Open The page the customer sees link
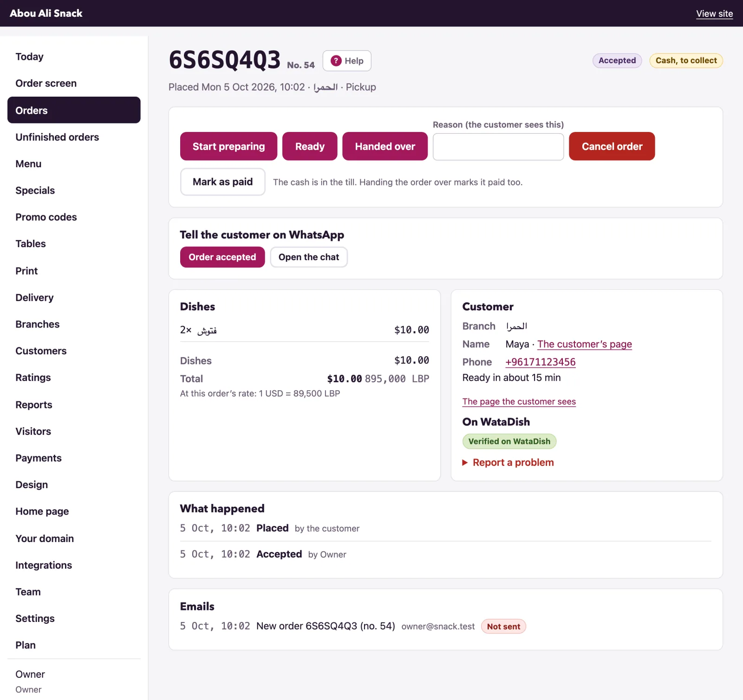This screenshot has height=700, width=743. [x=519, y=401]
